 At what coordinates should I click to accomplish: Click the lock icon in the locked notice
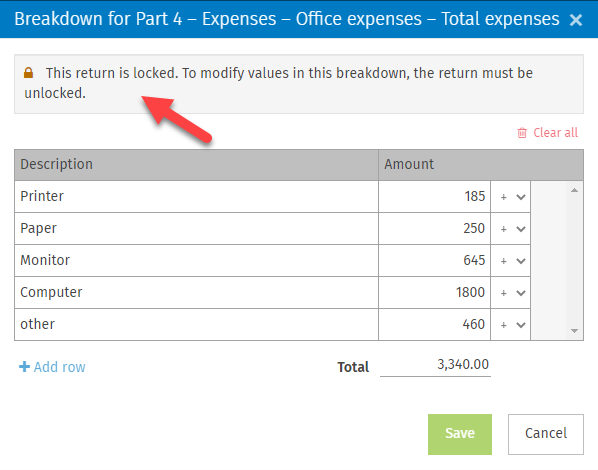click(29, 72)
